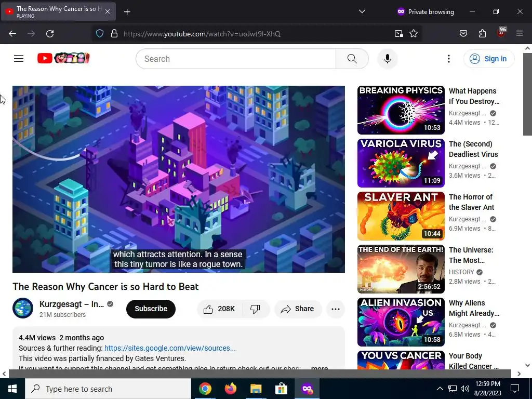The width and height of the screenshot is (532, 399).
Task: Open Microsoft Store from taskbar
Action: (x=281, y=389)
